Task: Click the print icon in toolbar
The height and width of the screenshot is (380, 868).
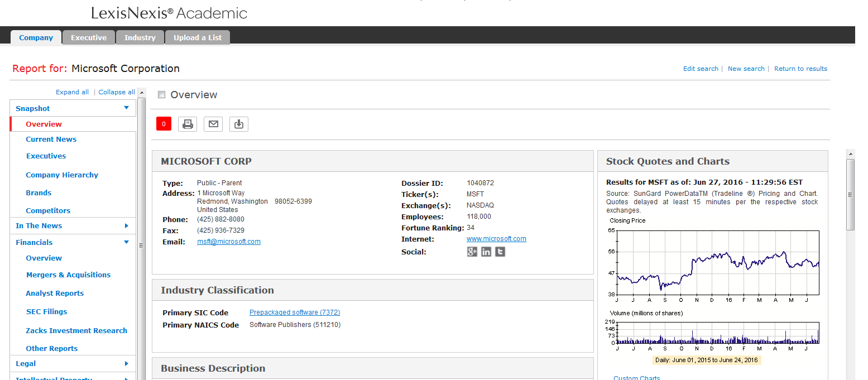Action: [x=188, y=124]
